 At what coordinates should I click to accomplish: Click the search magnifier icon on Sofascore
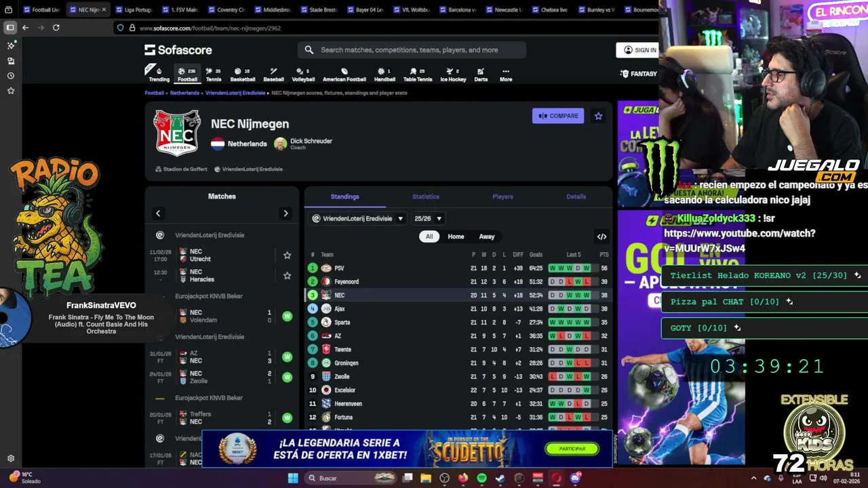point(309,49)
